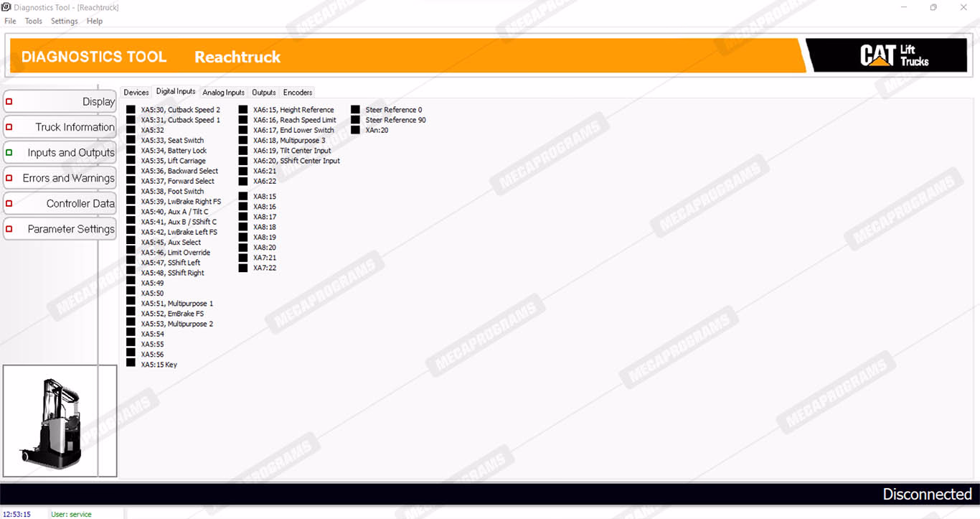Image resolution: width=980 pixels, height=519 pixels.
Task: Click the XA5:31 Cutback Speed 1 status square
Action: click(131, 120)
